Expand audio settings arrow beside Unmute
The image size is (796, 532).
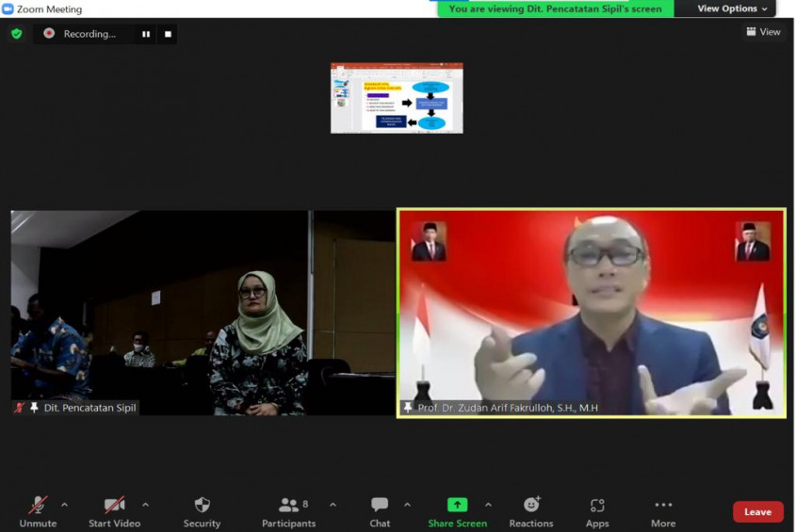pyautogui.click(x=64, y=505)
